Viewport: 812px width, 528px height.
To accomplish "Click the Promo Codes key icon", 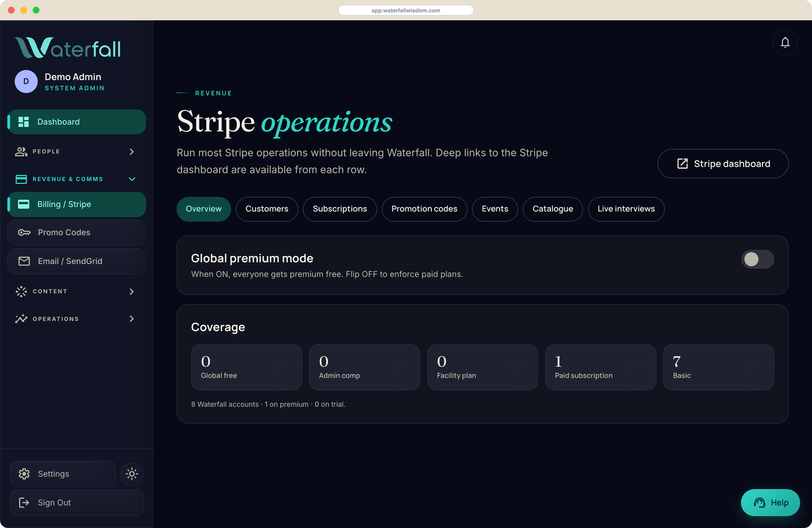I will tap(24, 232).
